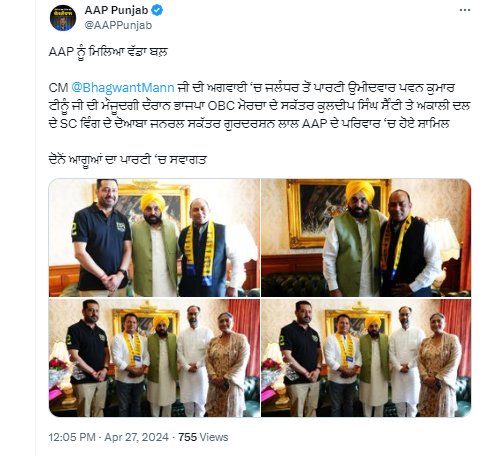The width and height of the screenshot is (484, 456).
Task: Click the flower bouquet in bottom-left photo
Action: pyautogui.click(x=58, y=364)
